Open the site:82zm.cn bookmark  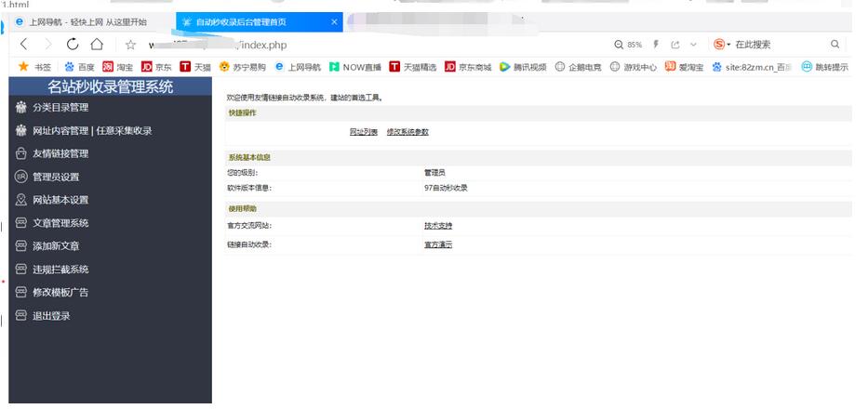(752, 67)
